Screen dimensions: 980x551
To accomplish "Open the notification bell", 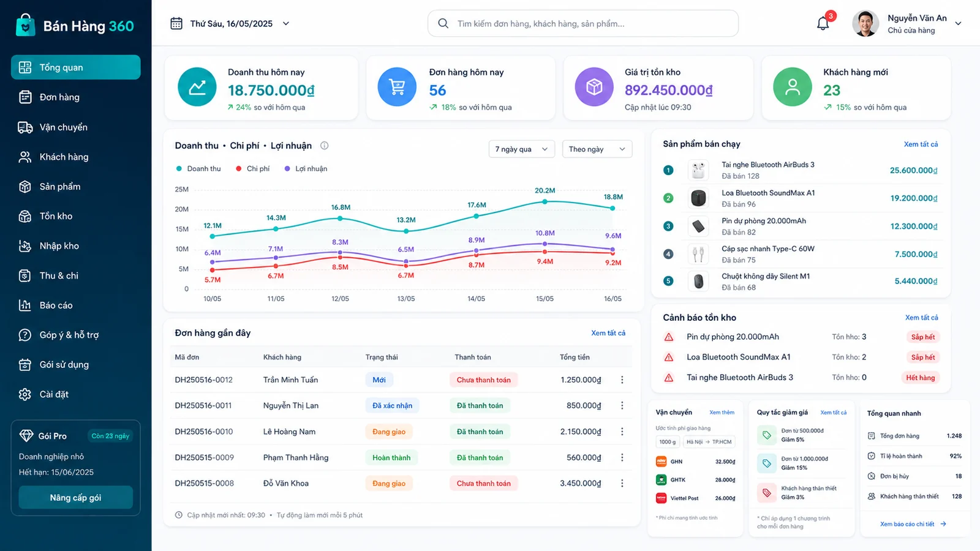I will (x=823, y=23).
